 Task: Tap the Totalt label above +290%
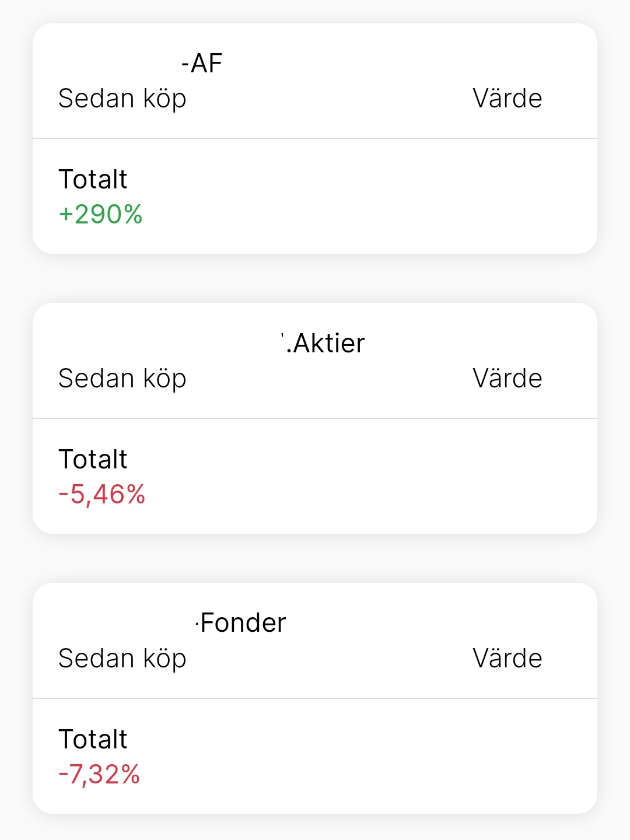(x=93, y=179)
